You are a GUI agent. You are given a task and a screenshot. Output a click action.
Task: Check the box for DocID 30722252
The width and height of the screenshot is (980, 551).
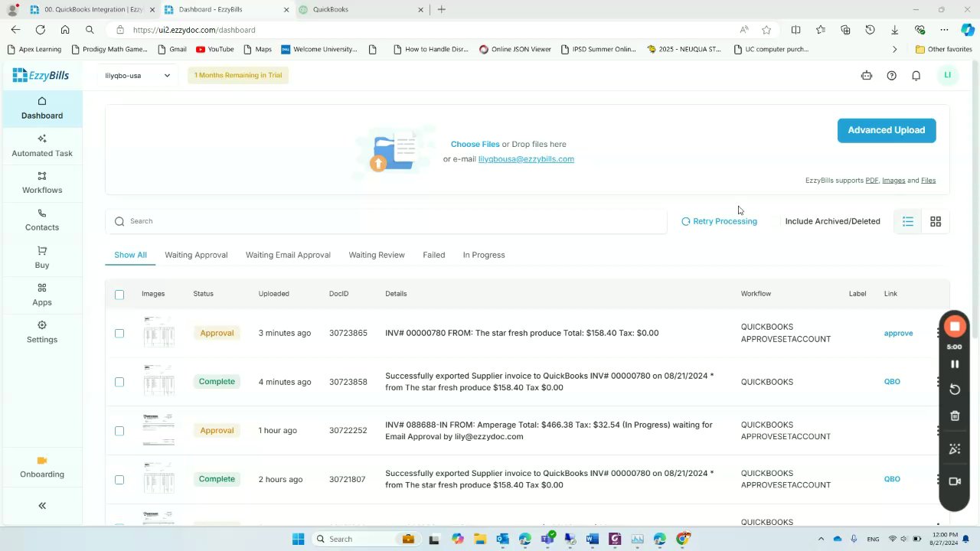click(x=119, y=431)
